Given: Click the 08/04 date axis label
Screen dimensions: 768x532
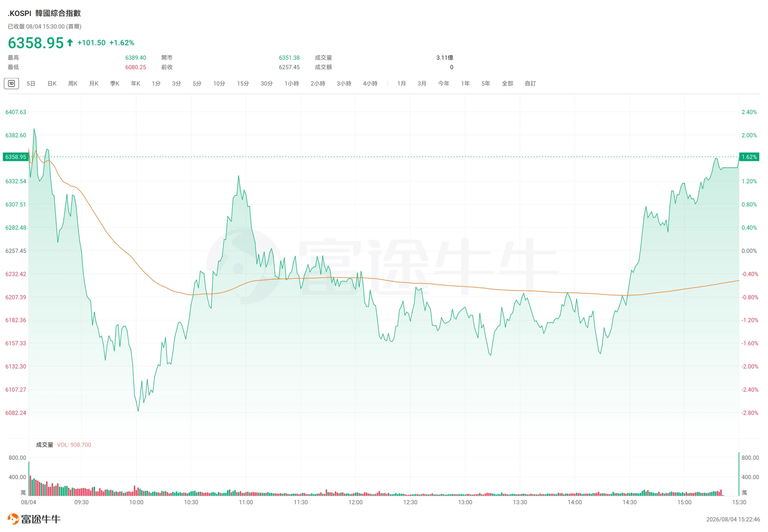Looking at the screenshot, I should [29, 502].
